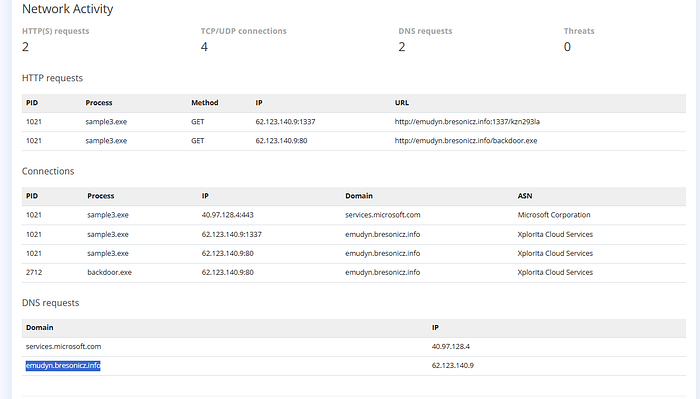Select connection IP 40.97.128.4:443
The width and height of the screenshot is (700, 399).
coord(227,215)
